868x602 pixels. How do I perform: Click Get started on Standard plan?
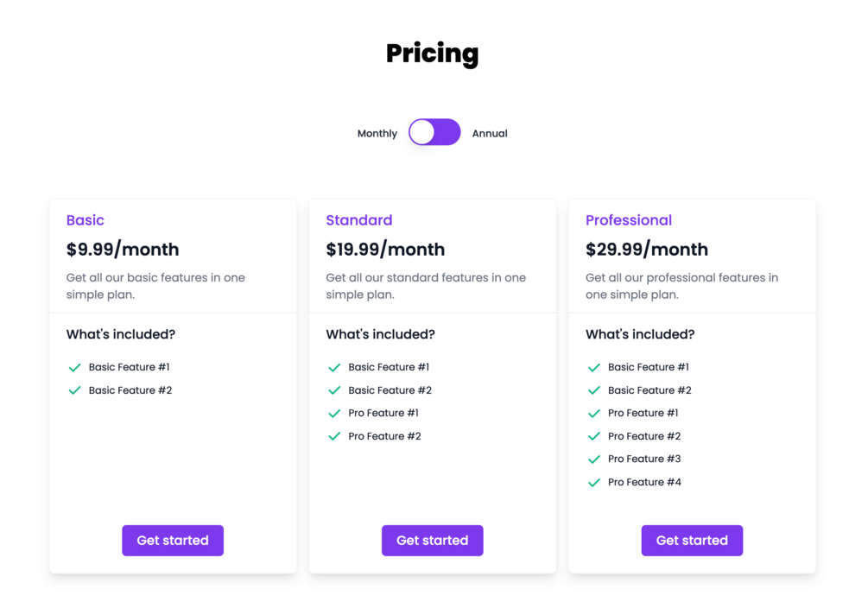point(433,541)
